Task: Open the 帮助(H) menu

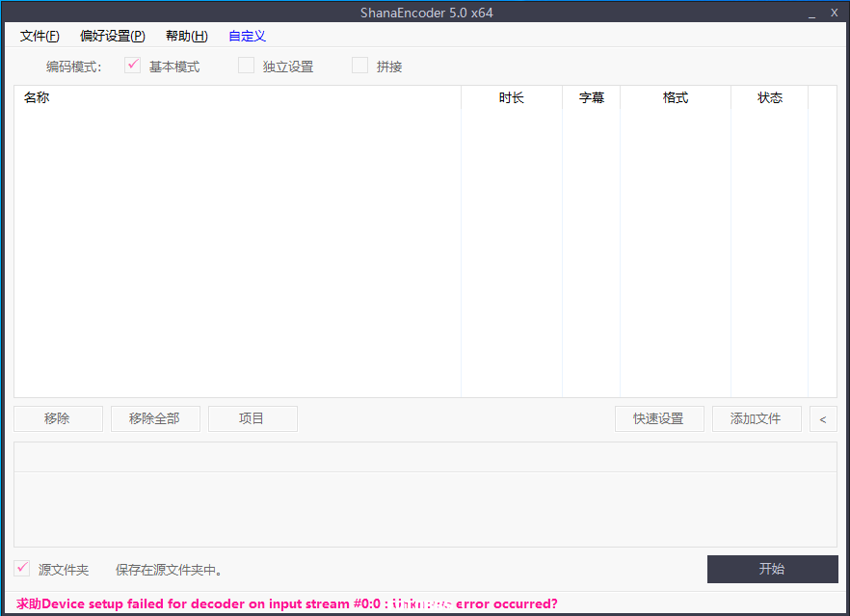Action: (x=187, y=36)
